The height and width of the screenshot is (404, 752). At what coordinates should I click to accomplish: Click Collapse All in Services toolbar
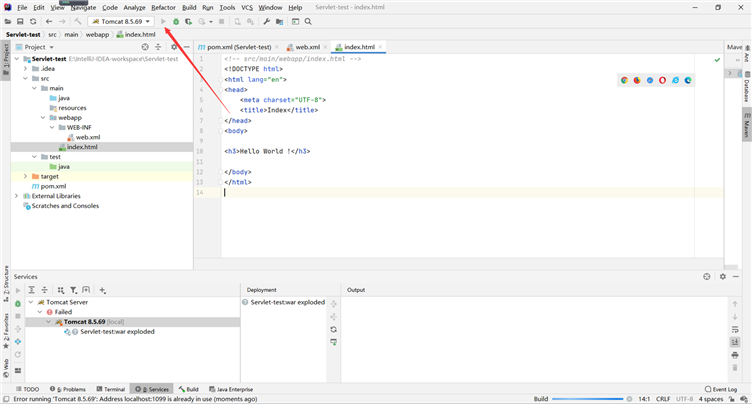[45, 290]
